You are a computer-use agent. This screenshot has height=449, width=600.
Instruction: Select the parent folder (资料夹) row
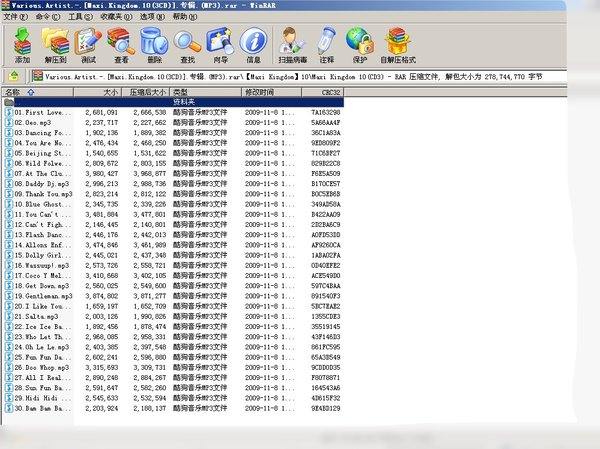pyautogui.click(x=173, y=102)
